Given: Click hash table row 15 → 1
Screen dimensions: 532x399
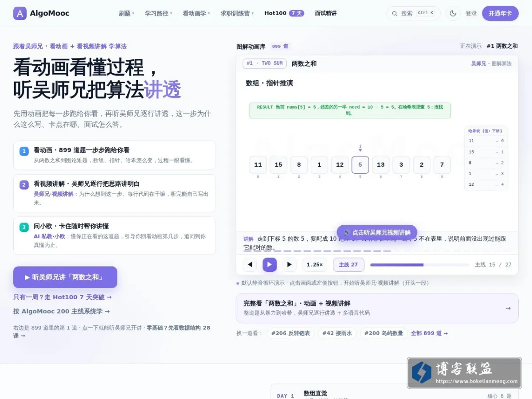Looking at the screenshot, I should pos(486,152).
